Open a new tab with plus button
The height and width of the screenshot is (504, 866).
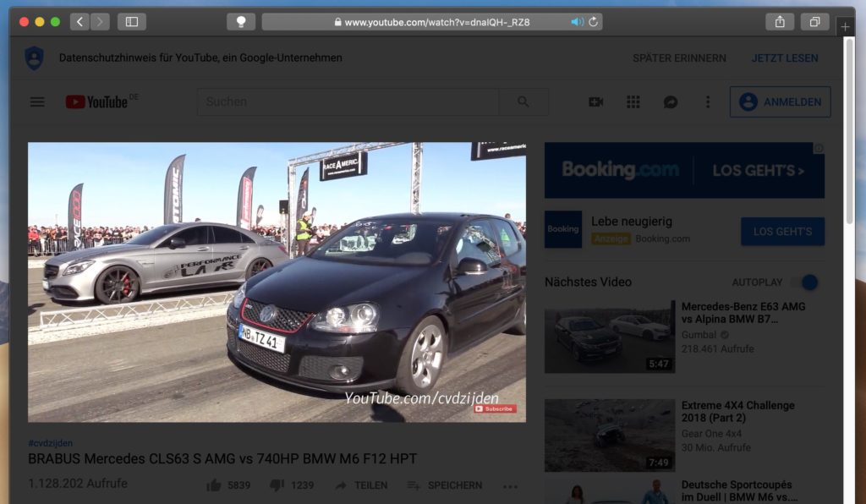pyautogui.click(x=845, y=26)
